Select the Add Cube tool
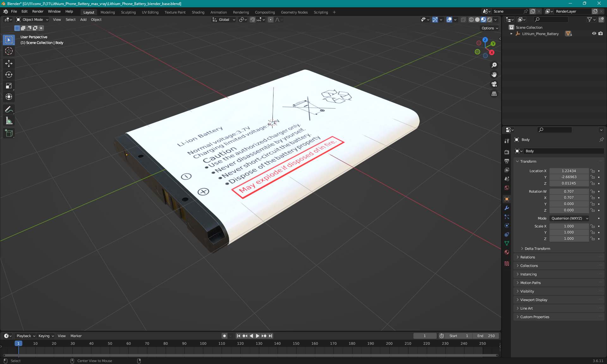The image size is (607, 364). [9, 133]
